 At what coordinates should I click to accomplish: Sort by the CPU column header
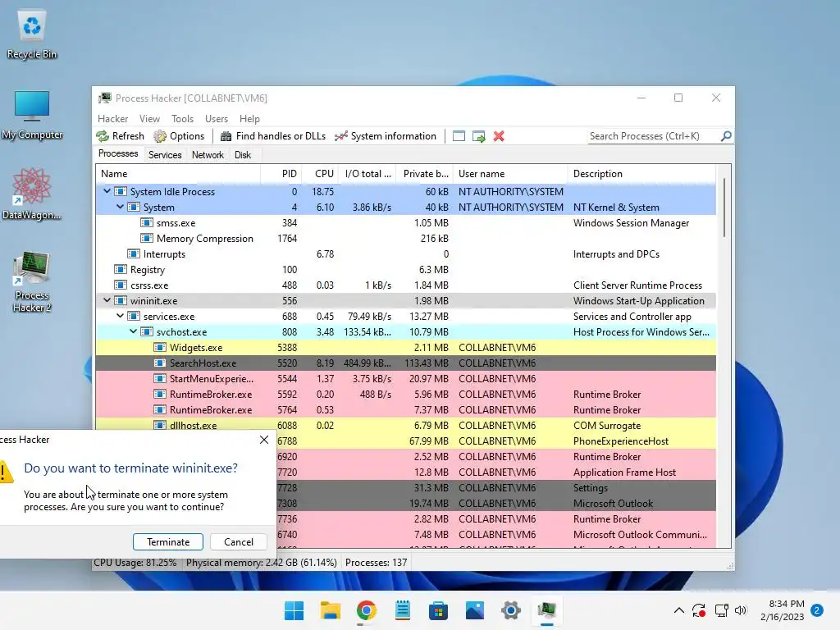click(x=321, y=174)
